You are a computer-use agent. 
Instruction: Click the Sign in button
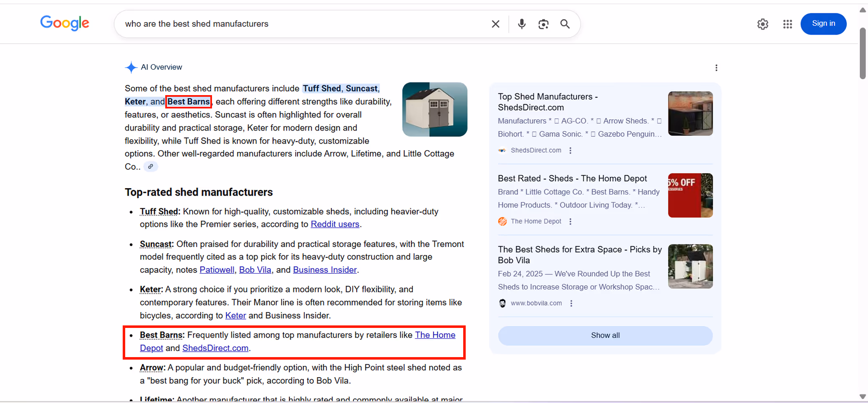point(823,23)
